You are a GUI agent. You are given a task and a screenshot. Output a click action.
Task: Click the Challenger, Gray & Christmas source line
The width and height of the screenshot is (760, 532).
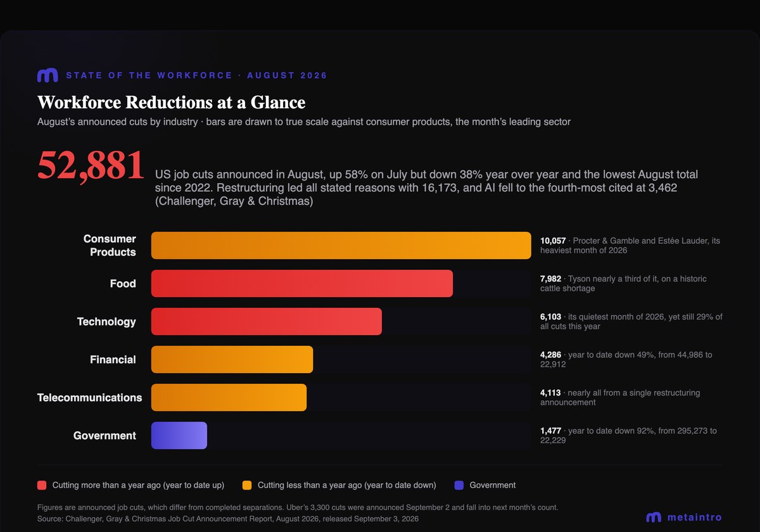point(228,519)
